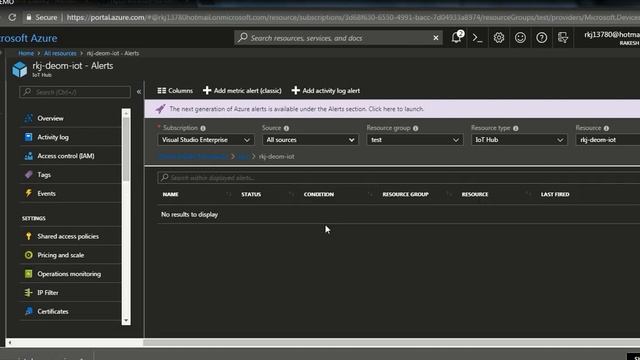Launch Cloud Shell from the top bar
Image resolution: width=640 pixels, height=360 pixels.
coord(477,38)
